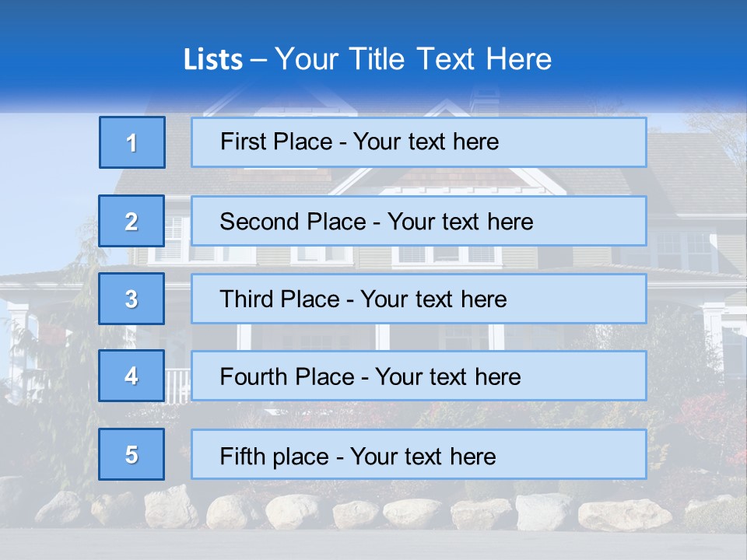The height and width of the screenshot is (560, 747).
Task: Select the "Your Title Text Here" title text
Action: point(413,59)
